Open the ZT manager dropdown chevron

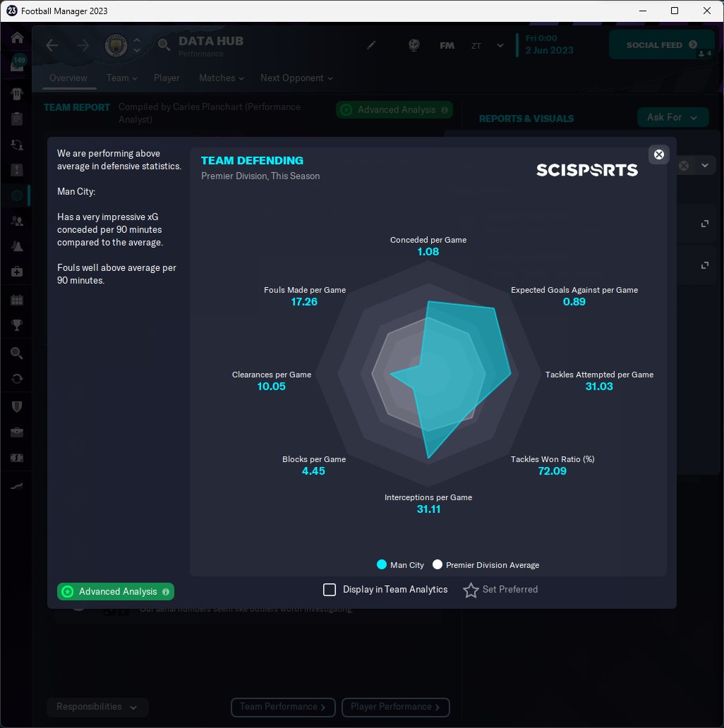(500, 45)
